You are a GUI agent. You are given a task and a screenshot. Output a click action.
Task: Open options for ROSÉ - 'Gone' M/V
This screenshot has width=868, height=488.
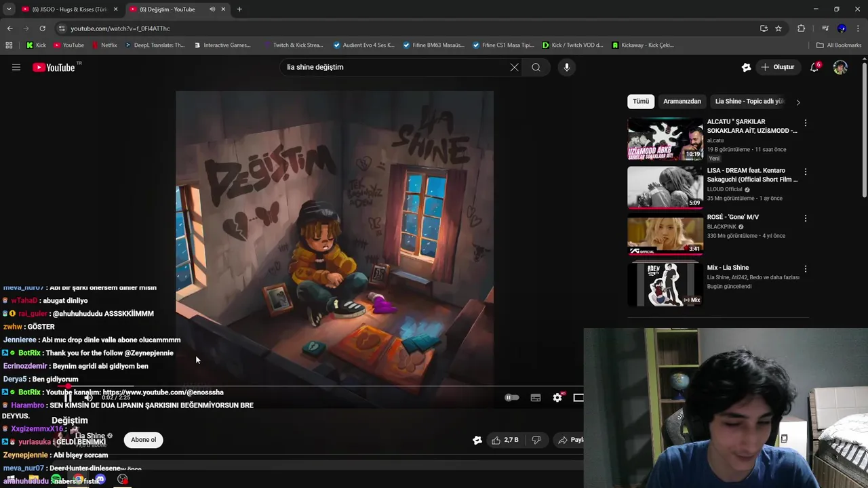(806, 218)
